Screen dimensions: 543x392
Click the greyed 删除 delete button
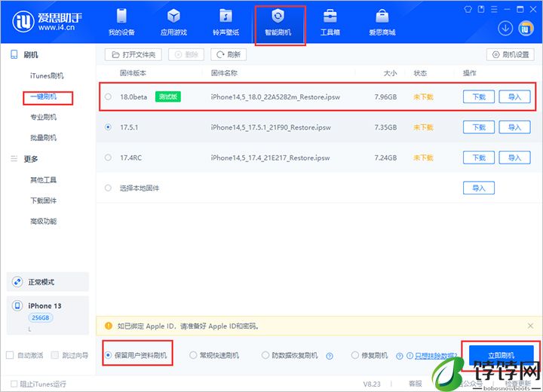tap(186, 55)
